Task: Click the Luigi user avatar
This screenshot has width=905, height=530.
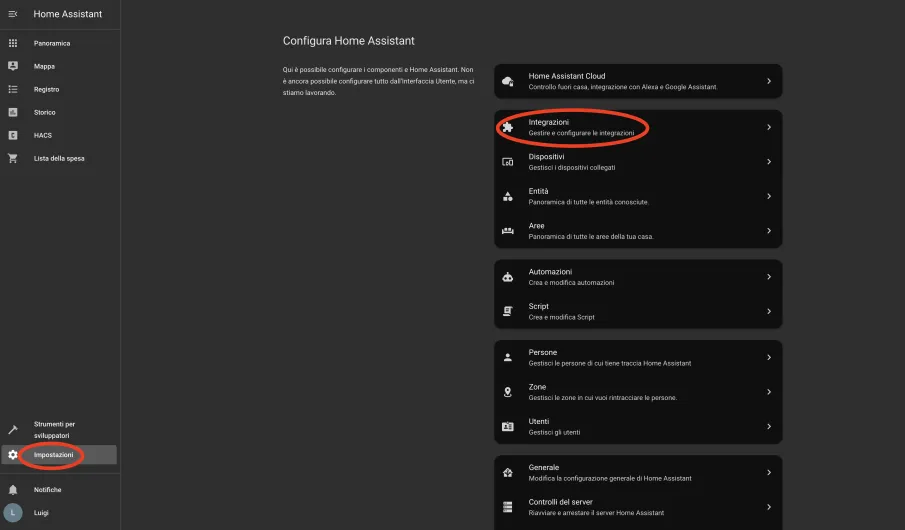Action: (13, 513)
